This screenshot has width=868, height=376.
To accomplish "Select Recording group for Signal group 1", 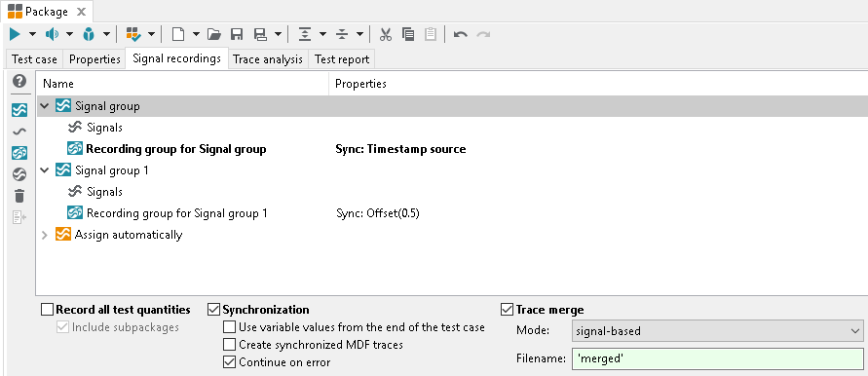I will pos(177,213).
